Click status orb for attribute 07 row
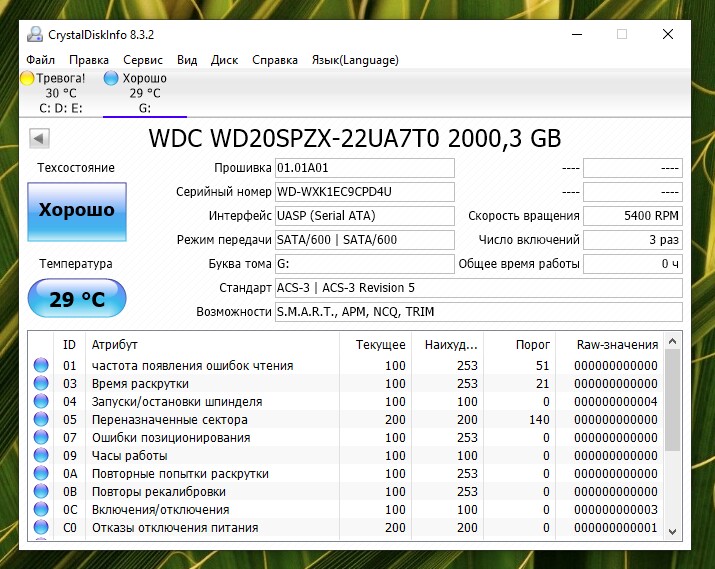715x569 pixels. click(41, 437)
